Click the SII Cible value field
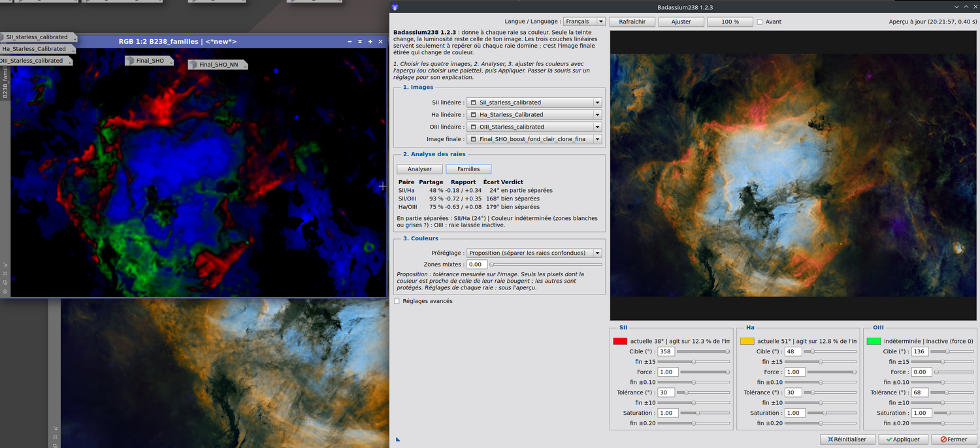980x448 pixels. tap(666, 351)
